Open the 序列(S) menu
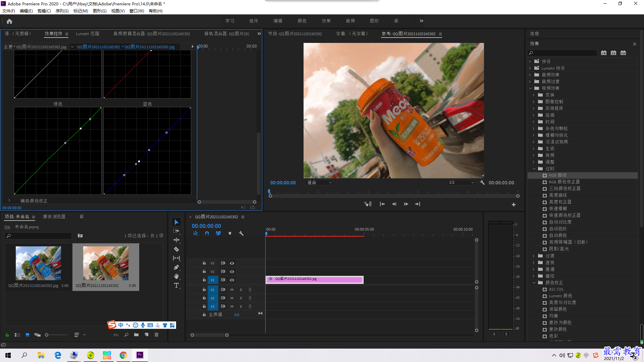 click(x=62, y=11)
